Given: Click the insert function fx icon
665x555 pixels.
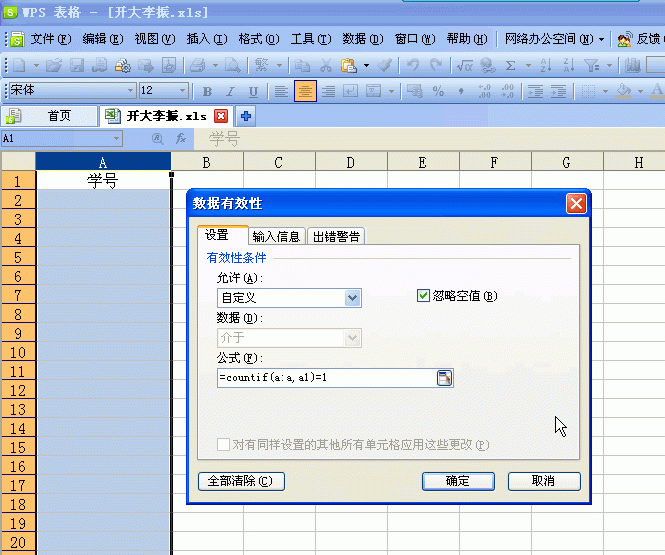Looking at the screenshot, I should coord(181,138).
